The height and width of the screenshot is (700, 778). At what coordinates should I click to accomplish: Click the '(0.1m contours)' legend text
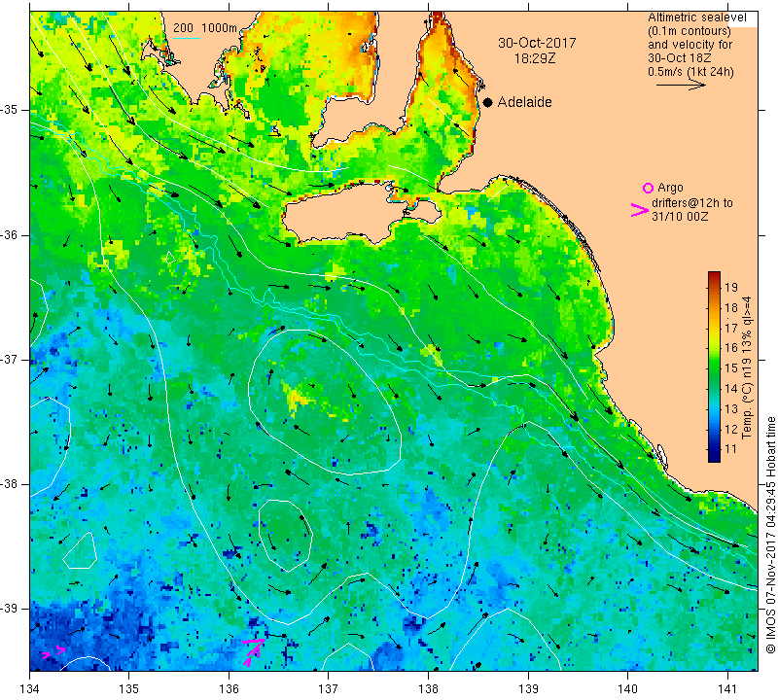coord(690,31)
